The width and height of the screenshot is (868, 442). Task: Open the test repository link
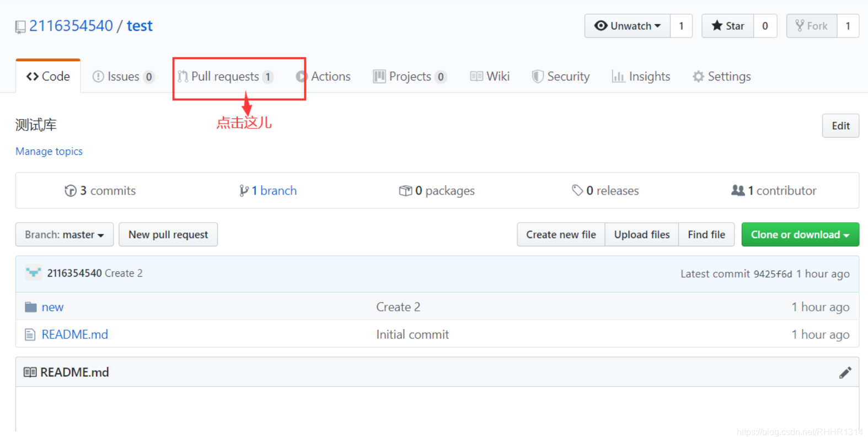click(x=140, y=26)
